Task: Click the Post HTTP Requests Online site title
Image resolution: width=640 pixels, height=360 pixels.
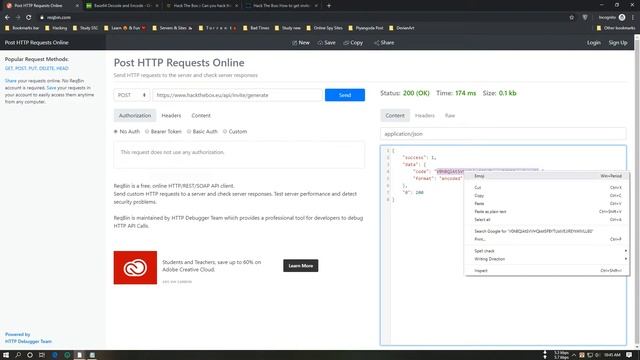Action: coord(37,42)
